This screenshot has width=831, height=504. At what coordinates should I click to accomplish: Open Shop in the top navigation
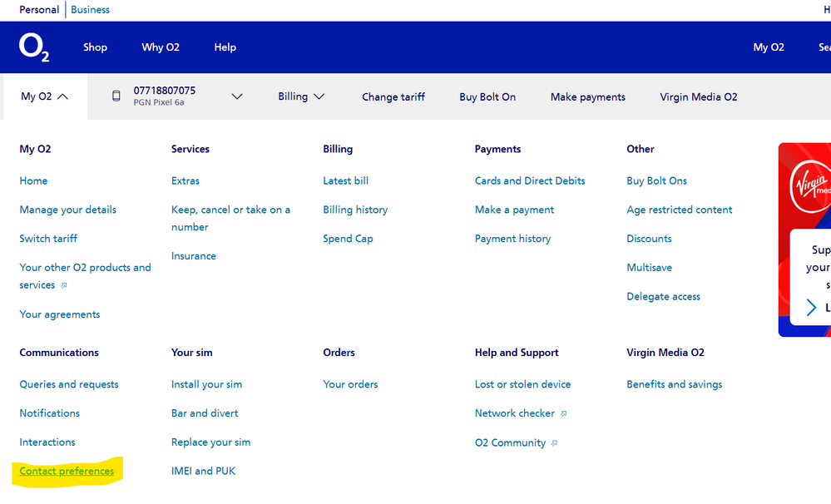pos(96,47)
